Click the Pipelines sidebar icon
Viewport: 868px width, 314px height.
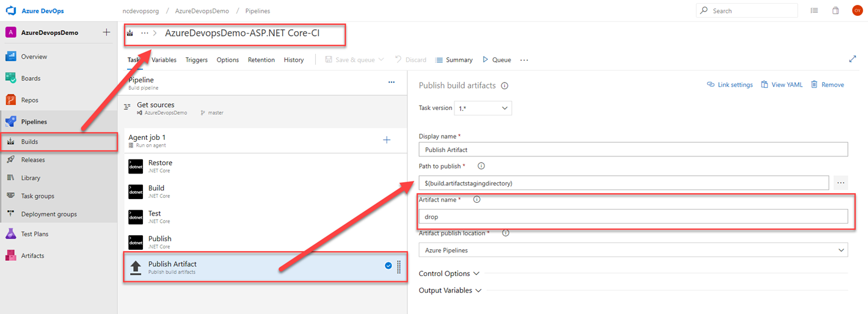click(x=10, y=122)
